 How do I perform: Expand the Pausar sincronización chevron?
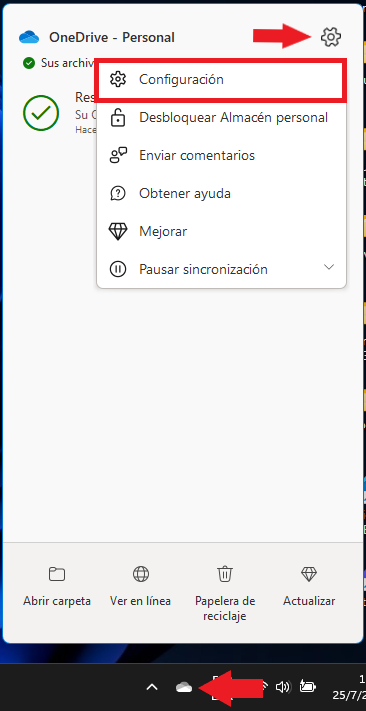point(329,267)
